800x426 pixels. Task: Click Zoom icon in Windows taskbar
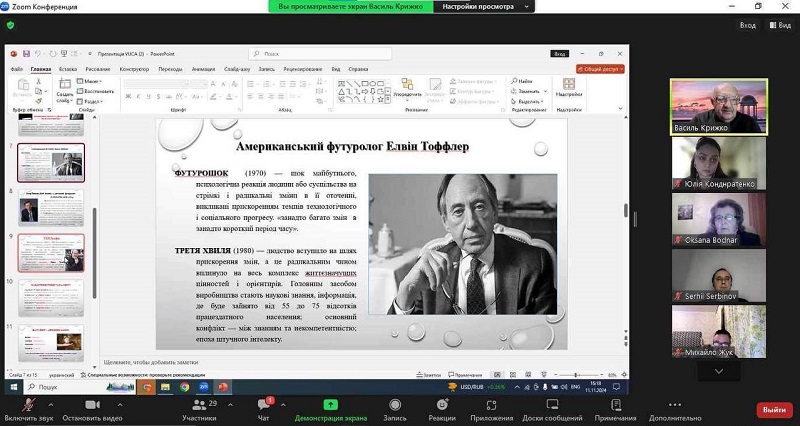coord(204,387)
